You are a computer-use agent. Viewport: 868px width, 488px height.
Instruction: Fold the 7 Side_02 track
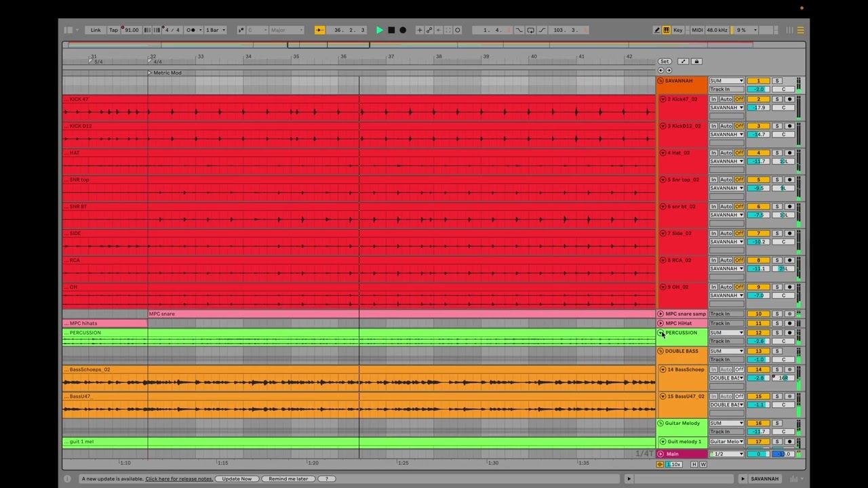tap(663, 233)
